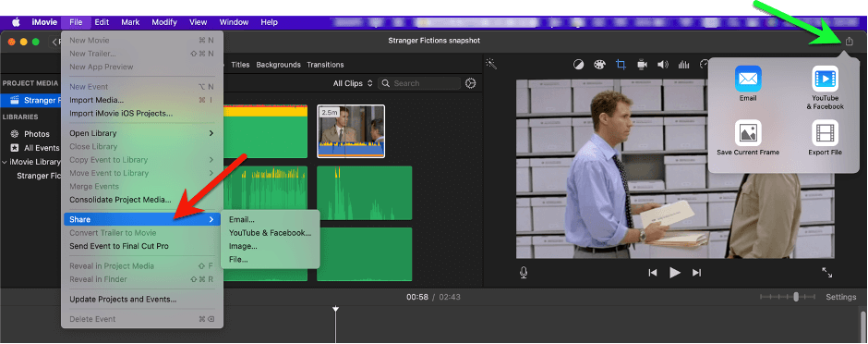868x344 pixels.
Task: Click the video preview in the viewer
Action: pyautogui.click(x=674, y=169)
